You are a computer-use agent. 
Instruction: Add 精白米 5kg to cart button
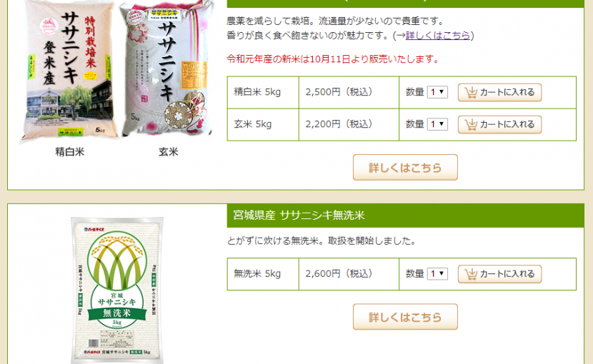(499, 92)
